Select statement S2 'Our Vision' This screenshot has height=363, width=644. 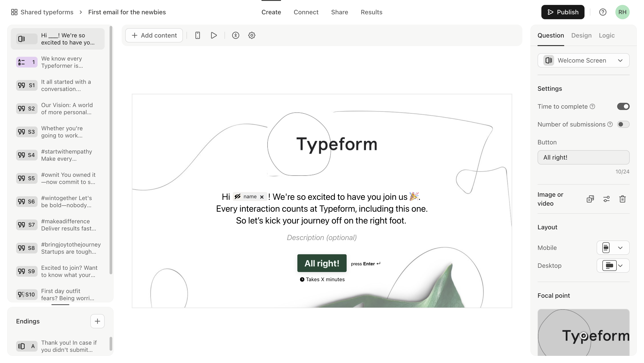(57, 108)
